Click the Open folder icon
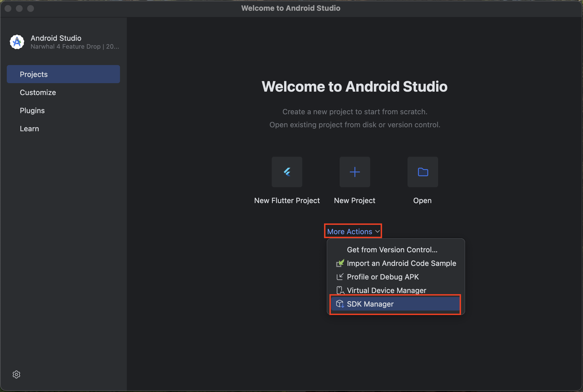 (x=423, y=172)
